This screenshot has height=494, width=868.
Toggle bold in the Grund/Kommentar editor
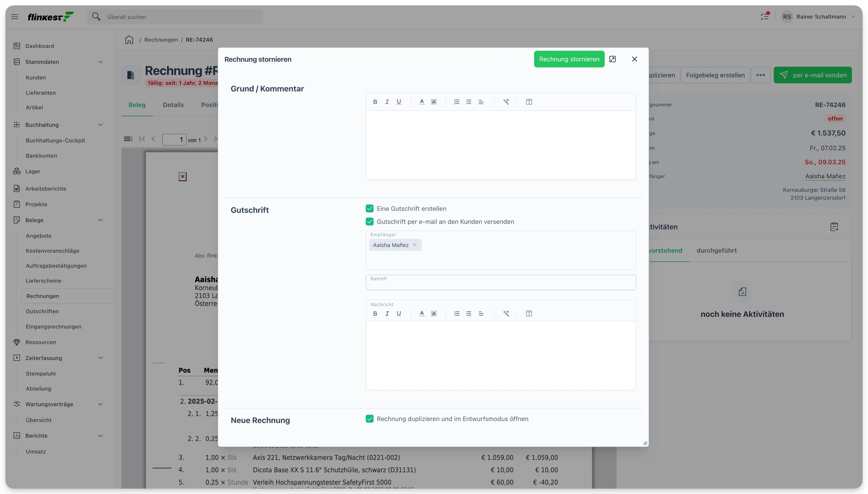[x=375, y=102]
